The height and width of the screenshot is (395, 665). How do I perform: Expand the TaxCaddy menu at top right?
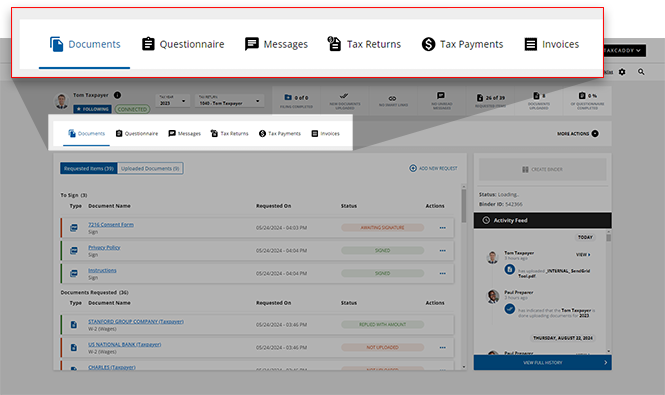[x=624, y=50]
